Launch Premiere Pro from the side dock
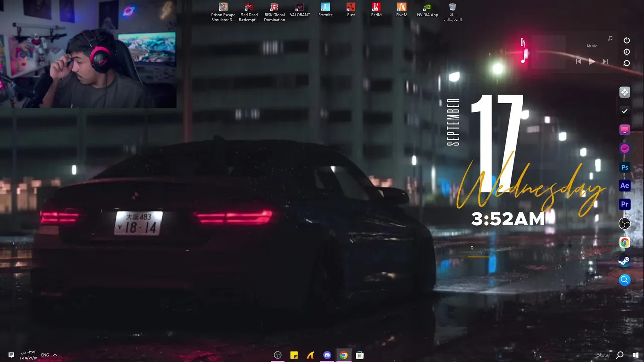Screen dimensions: 644x362 (624, 204)
